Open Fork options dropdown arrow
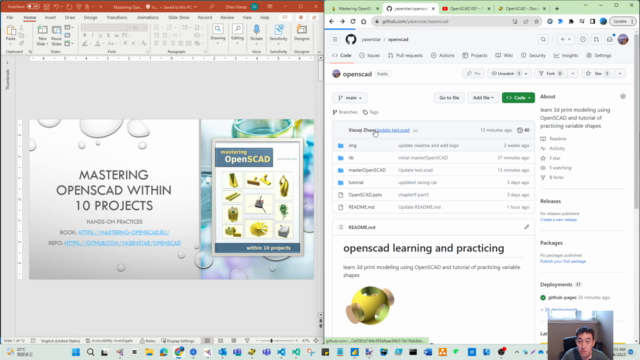The height and width of the screenshot is (360, 640). (573, 73)
